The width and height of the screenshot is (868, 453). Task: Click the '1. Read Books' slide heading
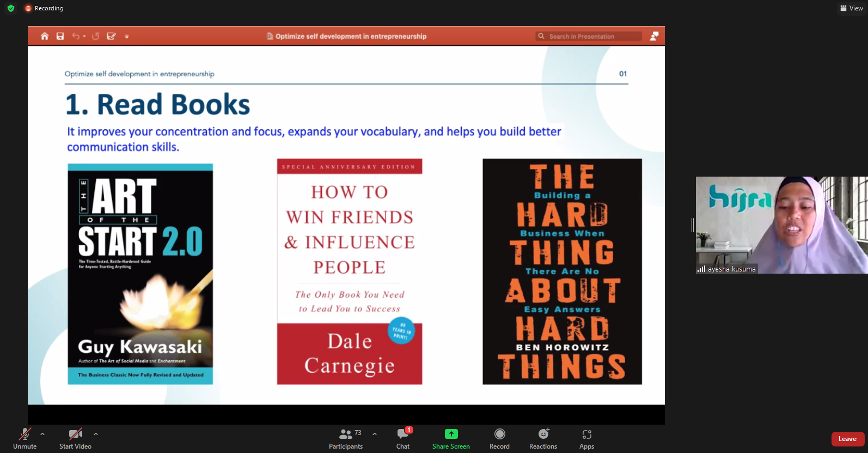(157, 104)
